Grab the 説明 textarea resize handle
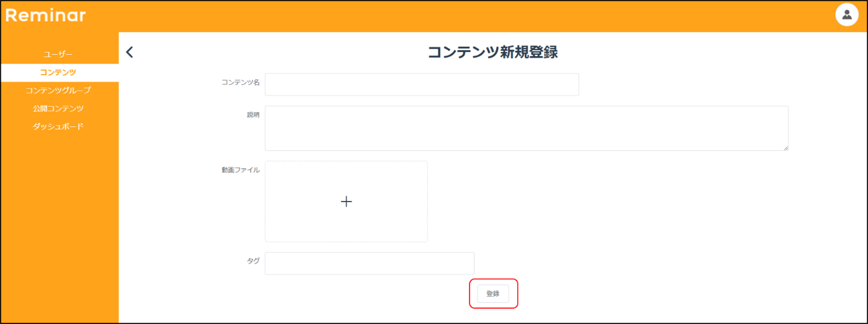This screenshot has height=324, width=868. pyautogui.click(x=785, y=148)
